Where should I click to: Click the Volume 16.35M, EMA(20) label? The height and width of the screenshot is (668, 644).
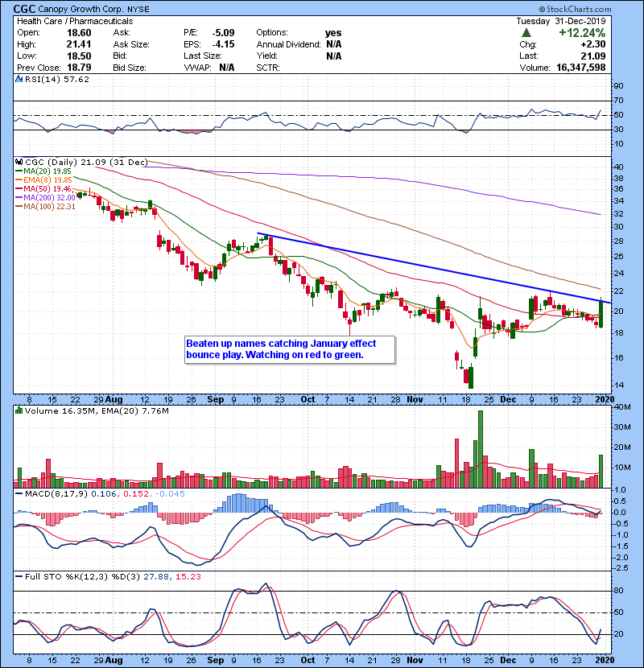(97, 411)
